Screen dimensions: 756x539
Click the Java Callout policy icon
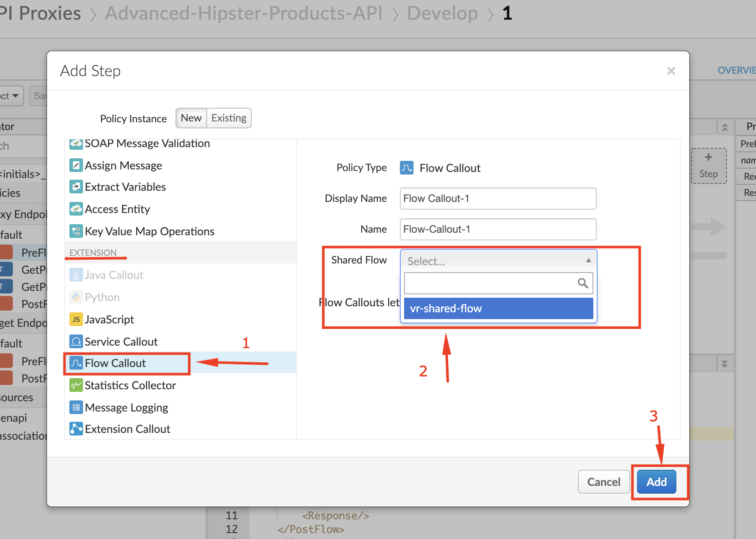76,275
